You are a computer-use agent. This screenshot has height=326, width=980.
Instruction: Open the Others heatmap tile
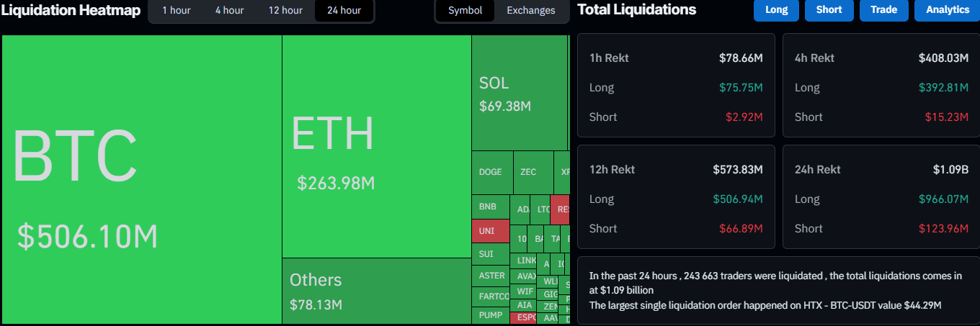[x=376, y=291]
